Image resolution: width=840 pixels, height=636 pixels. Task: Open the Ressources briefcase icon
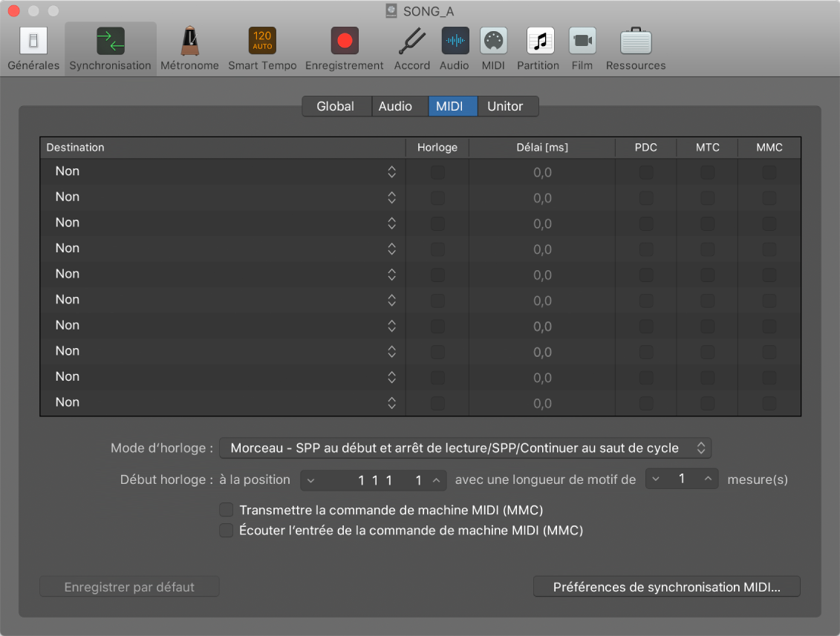pyautogui.click(x=635, y=42)
